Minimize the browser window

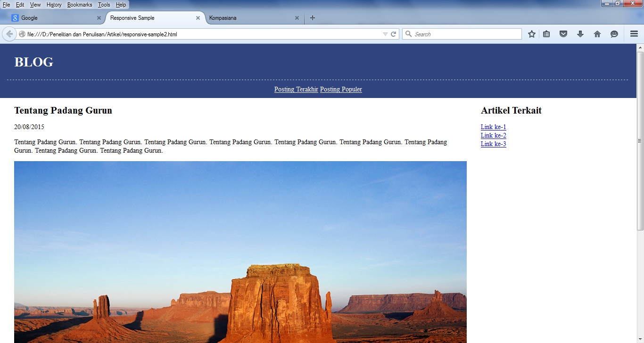tap(606, 3)
